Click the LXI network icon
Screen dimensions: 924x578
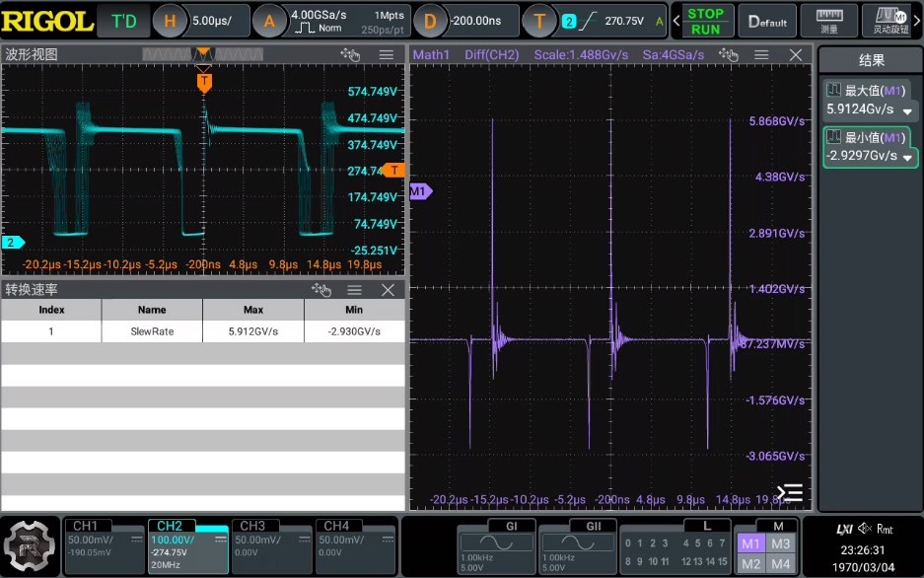[844, 529]
